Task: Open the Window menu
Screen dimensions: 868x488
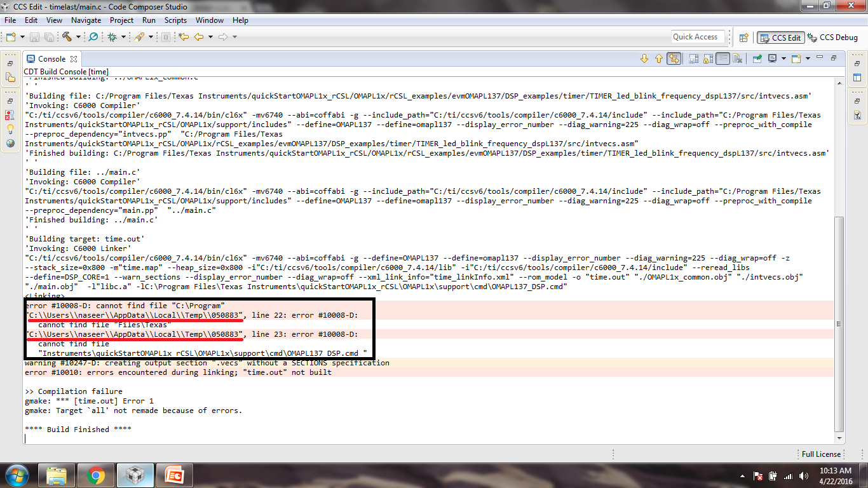Action: coord(210,20)
